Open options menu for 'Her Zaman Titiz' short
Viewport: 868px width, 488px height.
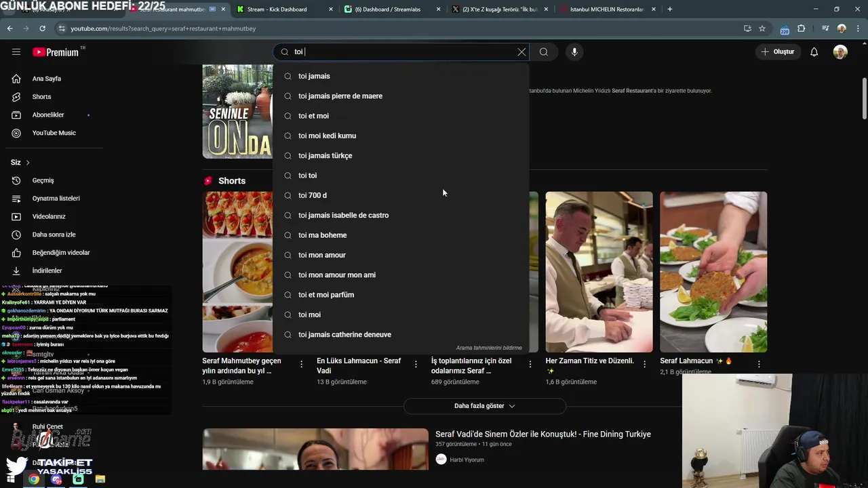644,364
